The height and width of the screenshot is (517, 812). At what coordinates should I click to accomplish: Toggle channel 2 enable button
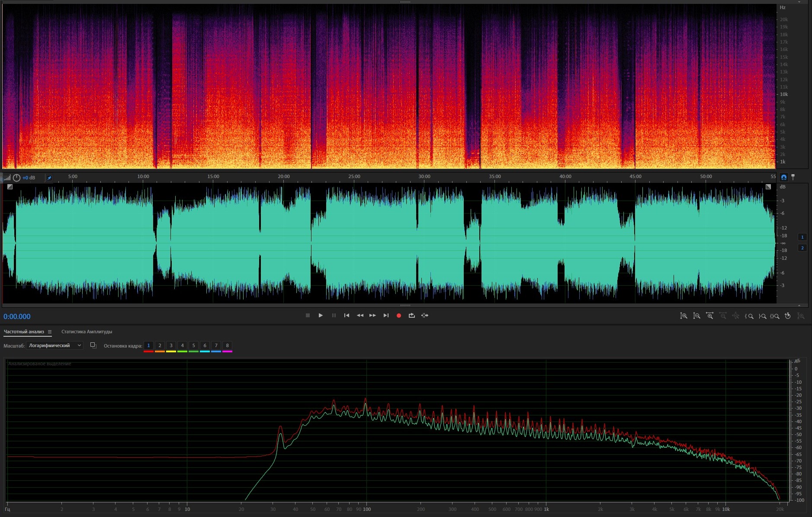[802, 248]
